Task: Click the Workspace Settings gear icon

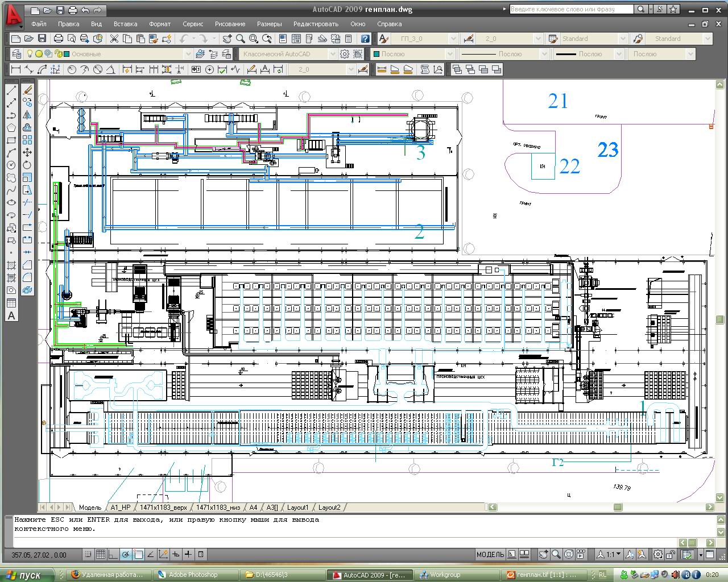Action: [345, 54]
